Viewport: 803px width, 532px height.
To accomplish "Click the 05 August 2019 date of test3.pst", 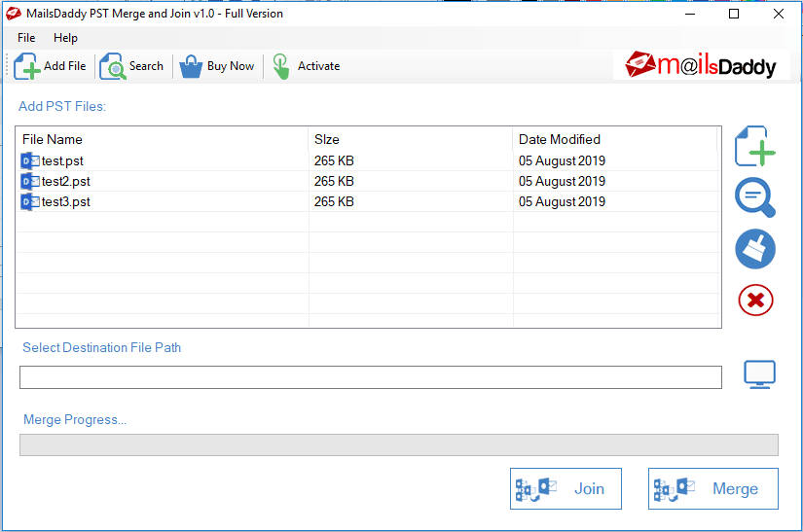I will point(562,201).
